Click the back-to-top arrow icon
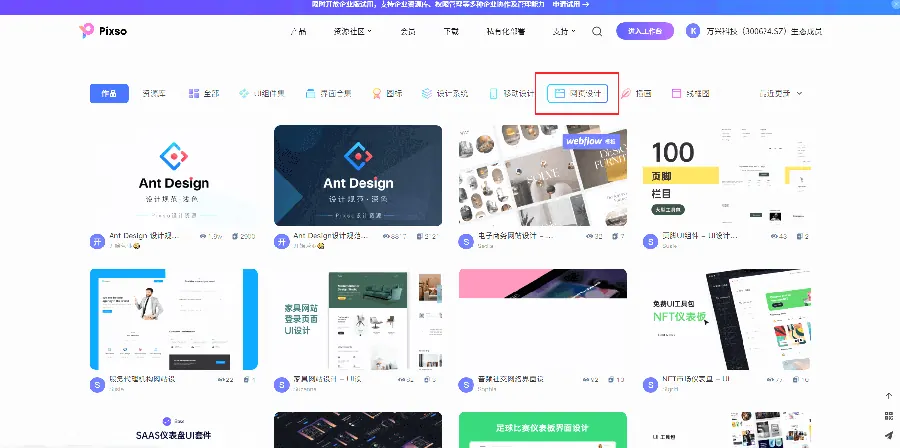The height and width of the screenshot is (448, 900). (x=889, y=396)
